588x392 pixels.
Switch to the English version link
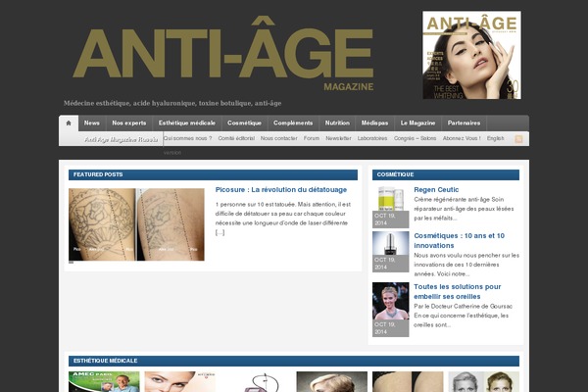[x=495, y=138]
